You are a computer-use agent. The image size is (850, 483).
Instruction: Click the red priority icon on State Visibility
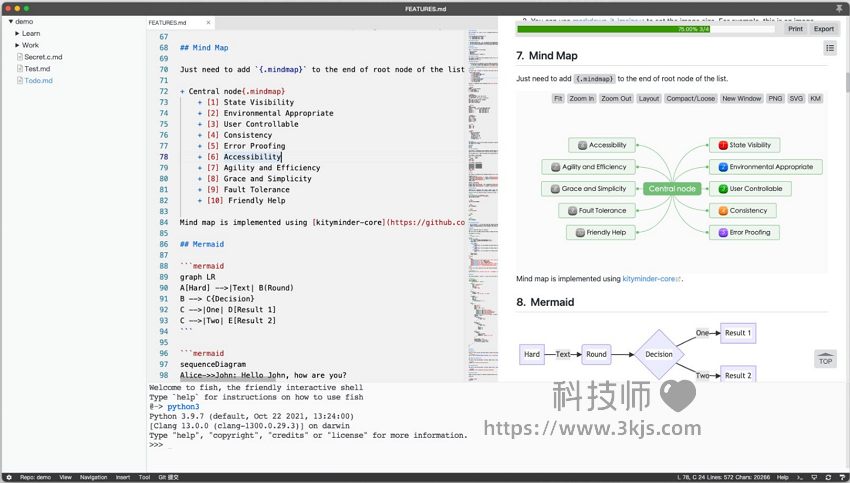pos(723,145)
